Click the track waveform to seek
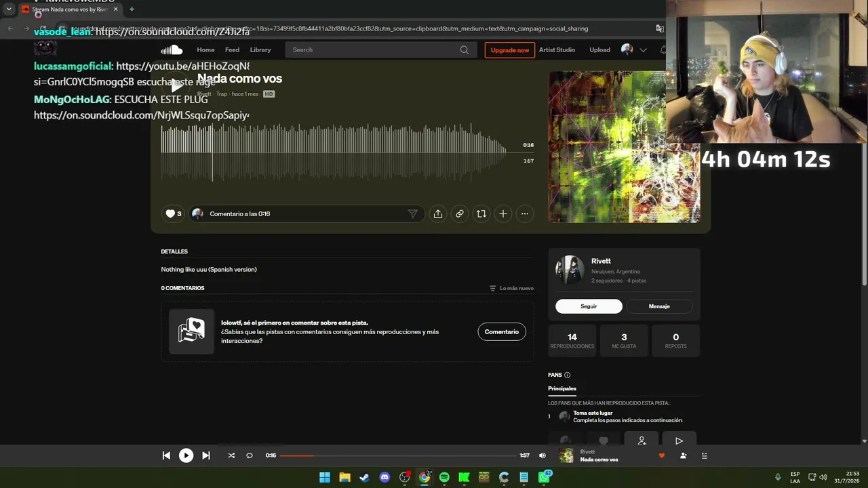Viewport: 868px width, 488px height. tap(334, 152)
